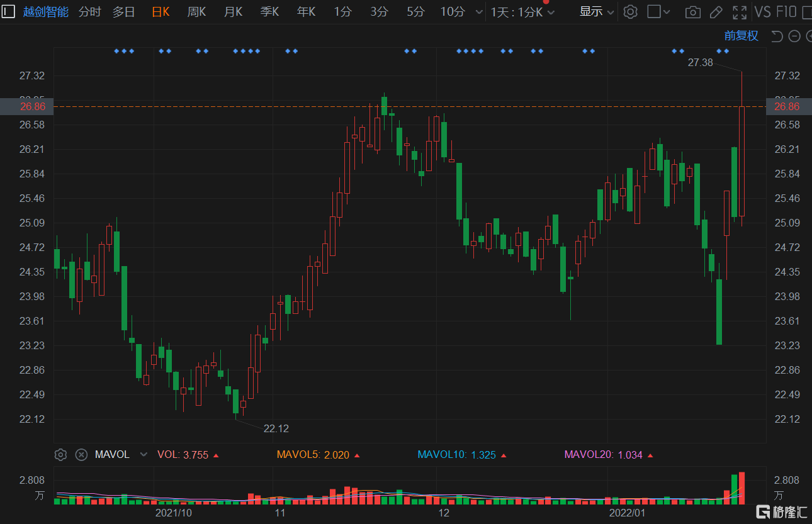Click the 12 month label on date axis
The width and height of the screenshot is (812, 524).
pos(444,513)
